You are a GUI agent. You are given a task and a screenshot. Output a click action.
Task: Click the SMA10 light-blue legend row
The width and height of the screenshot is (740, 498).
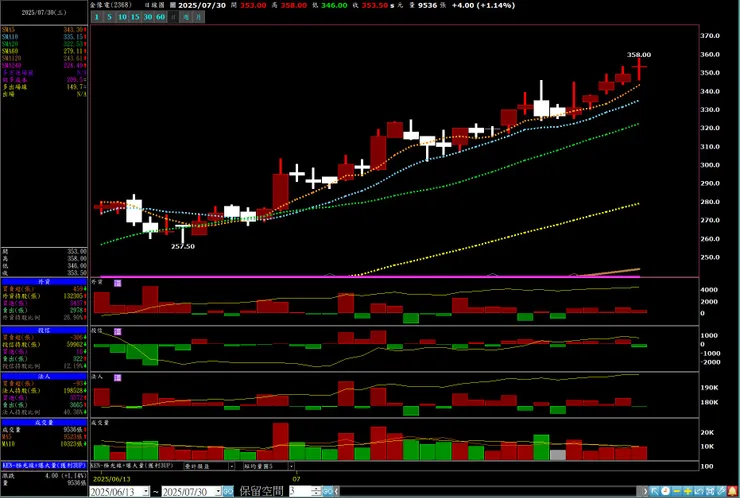(x=44, y=37)
